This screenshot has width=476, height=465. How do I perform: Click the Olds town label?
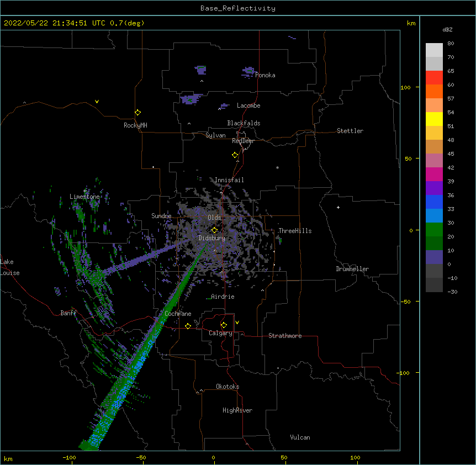[214, 218]
